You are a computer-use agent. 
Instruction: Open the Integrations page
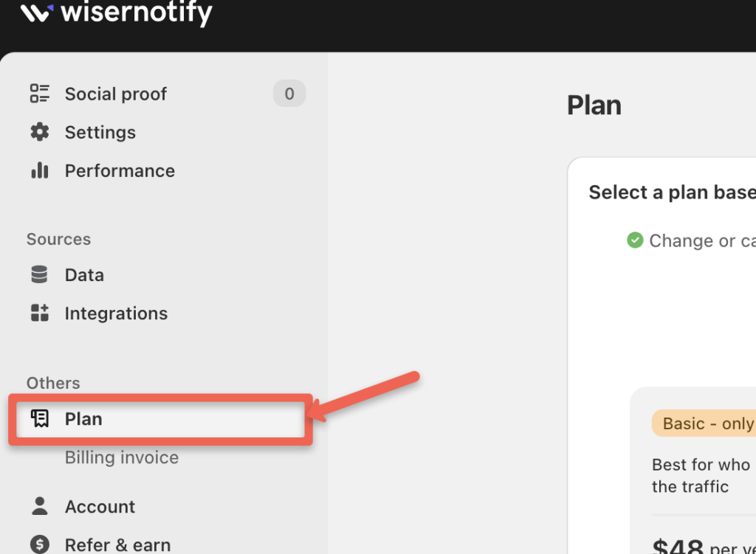pos(116,313)
